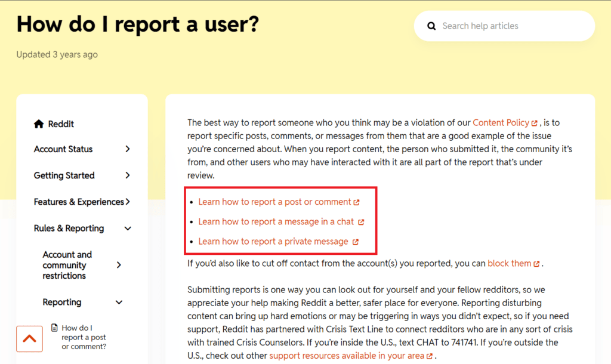
Task: Click the 'How do I report a user?' heading
Action: coord(138,24)
